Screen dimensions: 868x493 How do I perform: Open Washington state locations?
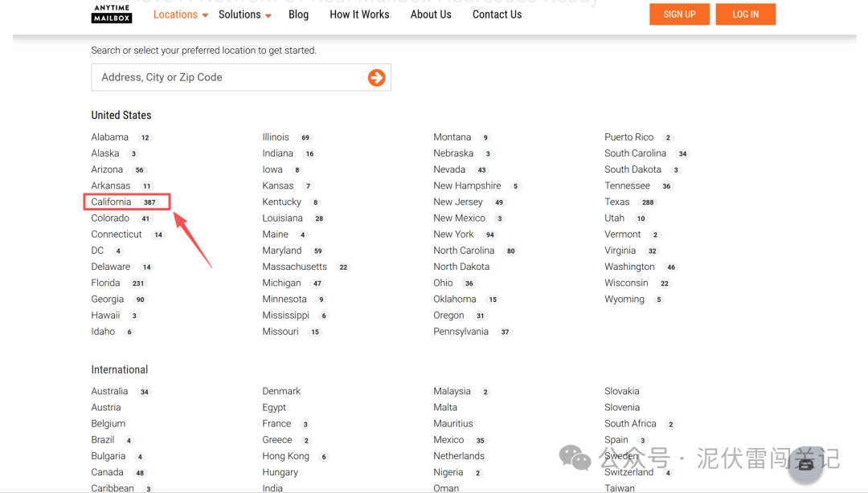pyautogui.click(x=629, y=267)
